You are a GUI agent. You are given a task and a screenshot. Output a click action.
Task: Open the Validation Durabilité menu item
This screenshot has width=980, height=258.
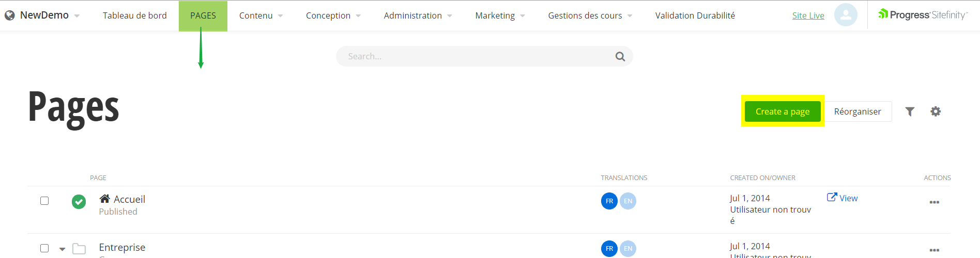(x=695, y=15)
